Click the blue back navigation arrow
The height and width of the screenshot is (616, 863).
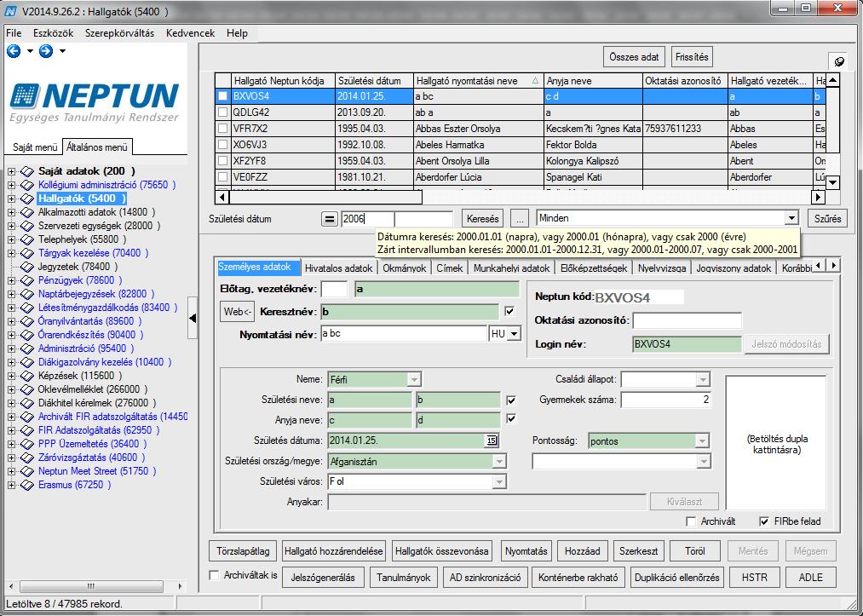pos(14,51)
